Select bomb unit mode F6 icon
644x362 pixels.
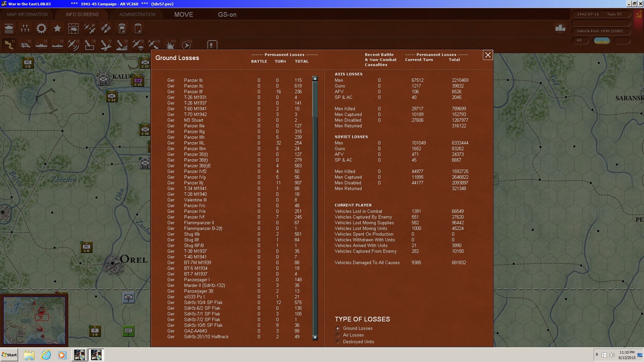tap(90, 45)
